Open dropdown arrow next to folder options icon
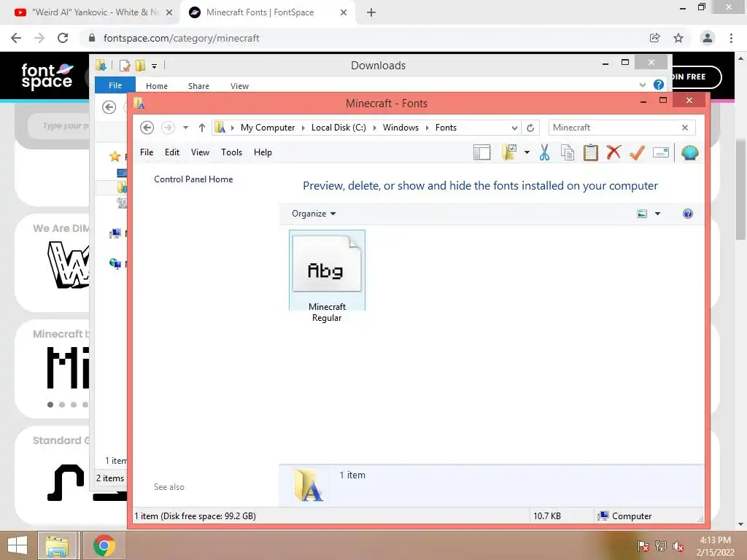 coord(527,152)
